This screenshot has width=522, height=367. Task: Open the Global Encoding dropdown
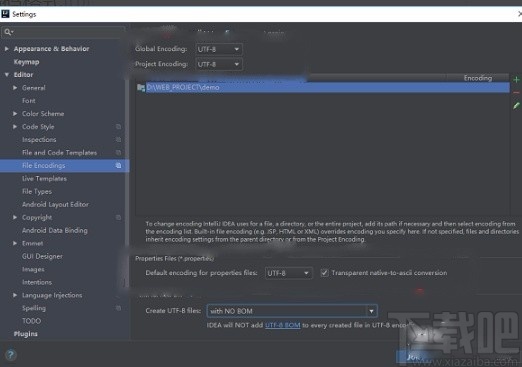[219, 49]
